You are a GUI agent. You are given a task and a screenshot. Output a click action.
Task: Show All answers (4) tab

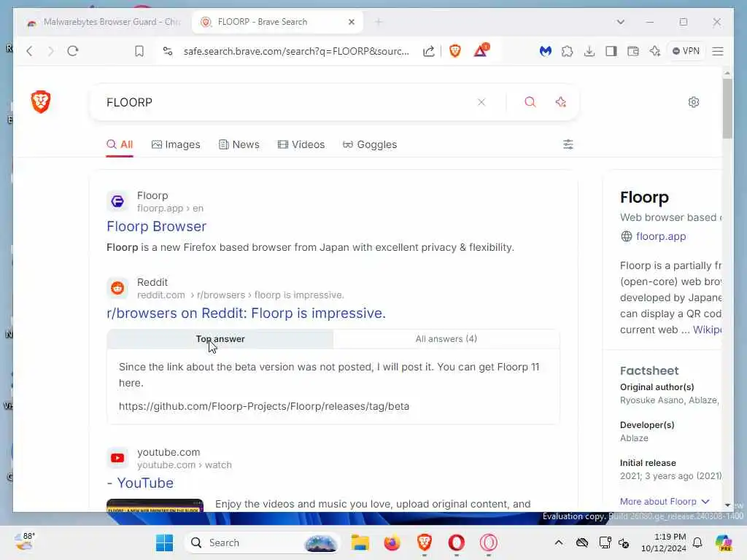446,339
